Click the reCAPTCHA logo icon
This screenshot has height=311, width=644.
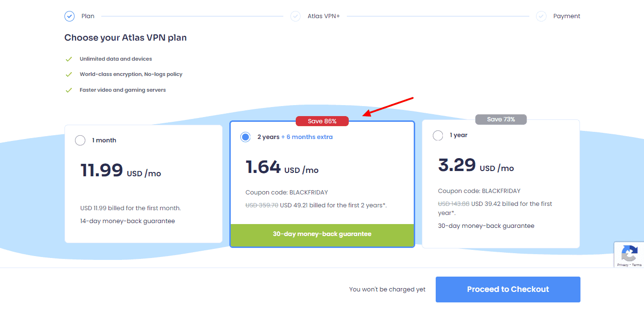[x=629, y=253]
